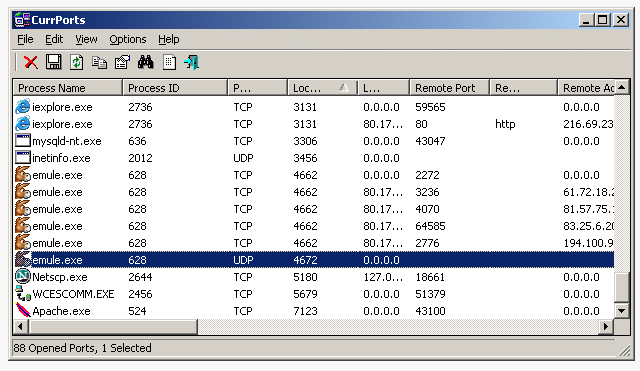This screenshot has height=371, width=640.
Task: Click the binoculars Find icon
Action: click(145, 62)
